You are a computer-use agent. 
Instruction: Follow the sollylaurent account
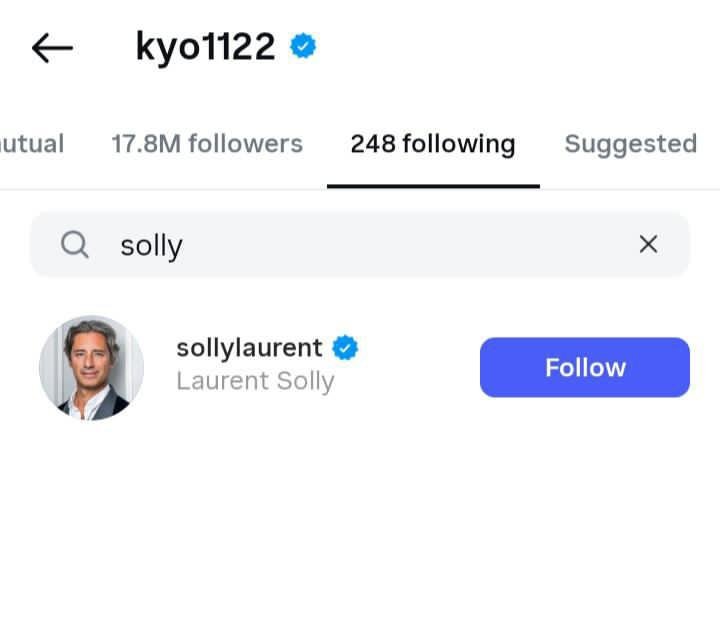pos(585,367)
